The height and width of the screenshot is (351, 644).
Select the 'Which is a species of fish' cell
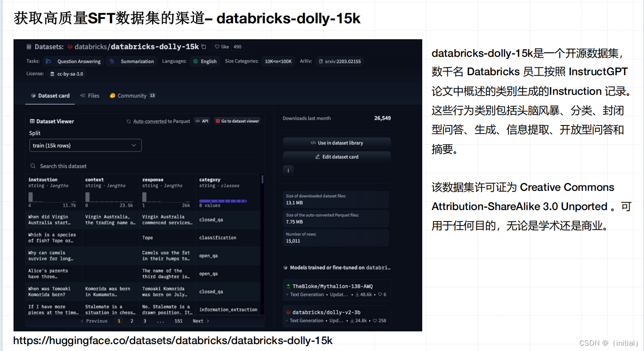point(54,238)
